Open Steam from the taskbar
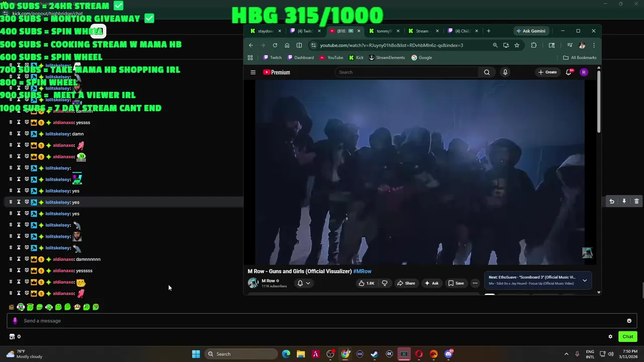The width and height of the screenshot is (644, 362). click(x=374, y=354)
